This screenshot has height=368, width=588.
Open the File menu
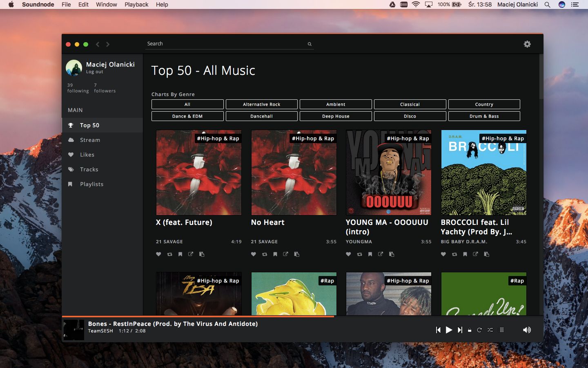(66, 4)
